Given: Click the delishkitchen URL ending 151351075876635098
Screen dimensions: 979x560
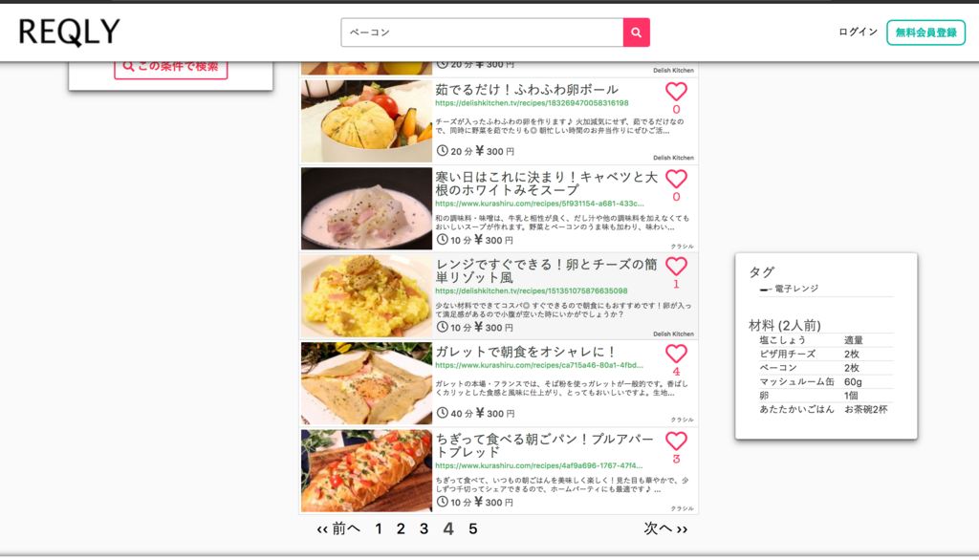Looking at the screenshot, I should pyautogui.click(x=532, y=291).
